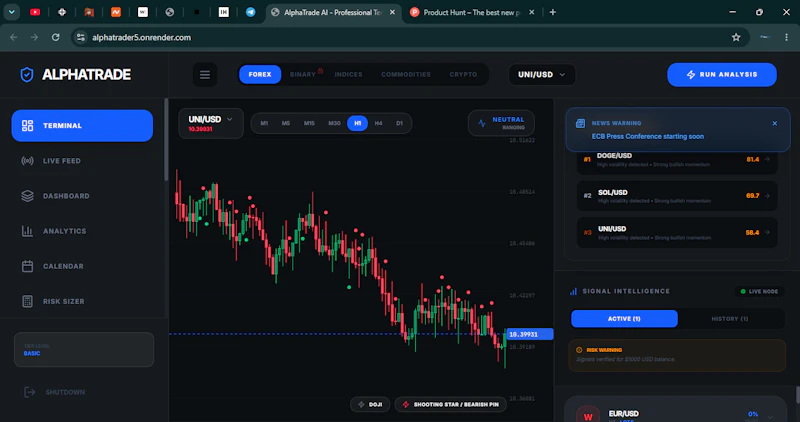Click the Tier Level Basic box
The height and width of the screenshot is (422, 800).
pyautogui.click(x=84, y=350)
